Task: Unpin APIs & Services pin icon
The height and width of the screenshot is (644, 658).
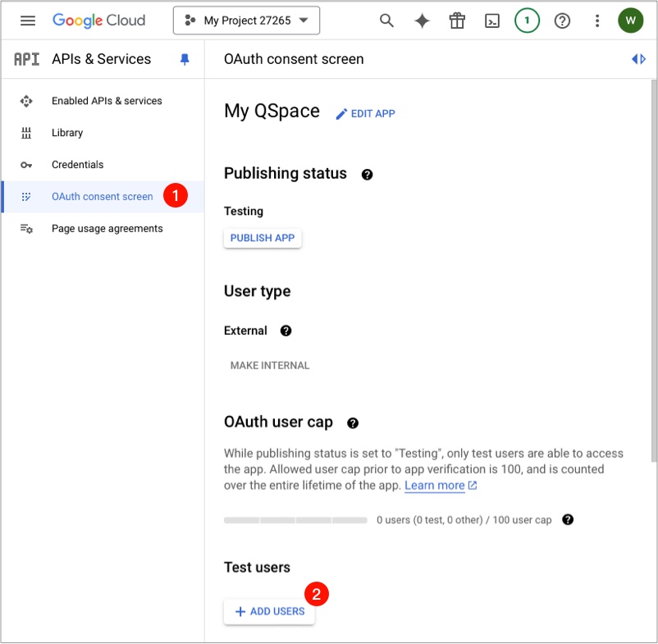Action: coord(185,59)
